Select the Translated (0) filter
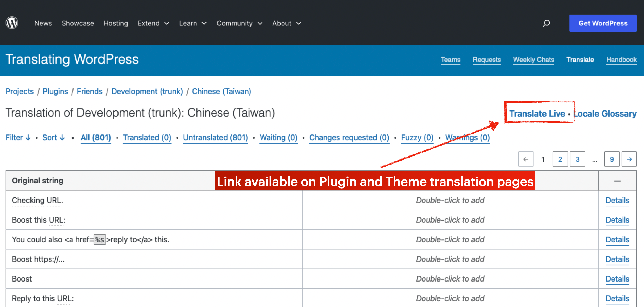The height and width of the screenshot is (307, 644). tap(147, 138)
